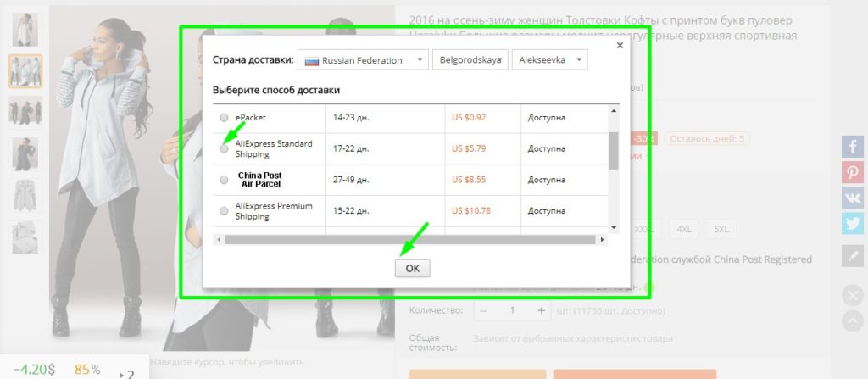This screenshot has width=868, height=379.
Task: Select China Post Air Parcel radio button
Action: (x=224, y=180)
